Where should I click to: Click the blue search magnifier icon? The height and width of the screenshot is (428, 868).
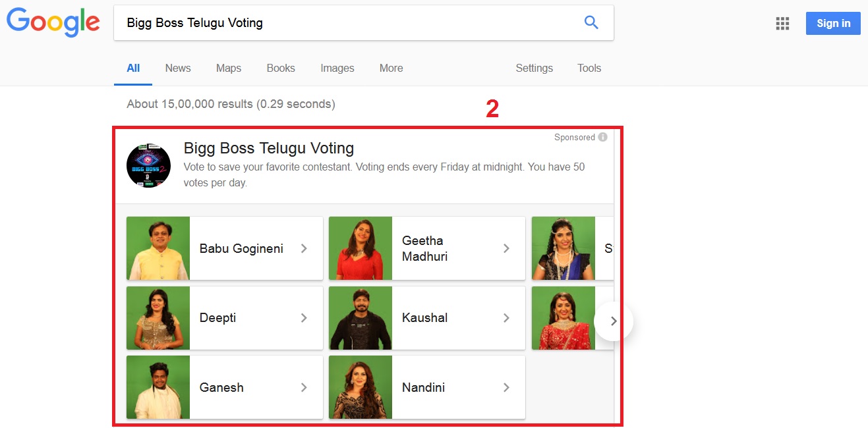point(591,23)
